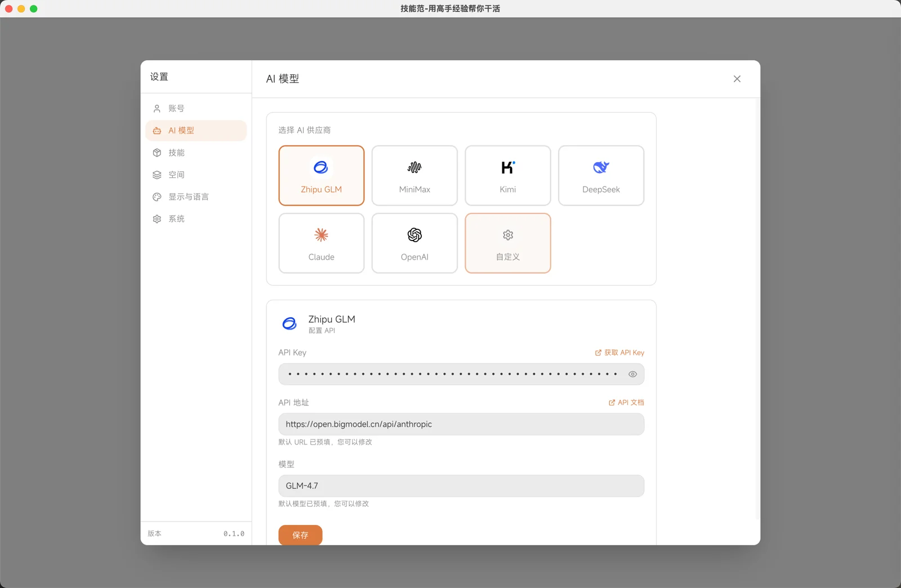Close the settings dialog with X
This screenshot has width=901, height=588.
(x=737, y=79)
